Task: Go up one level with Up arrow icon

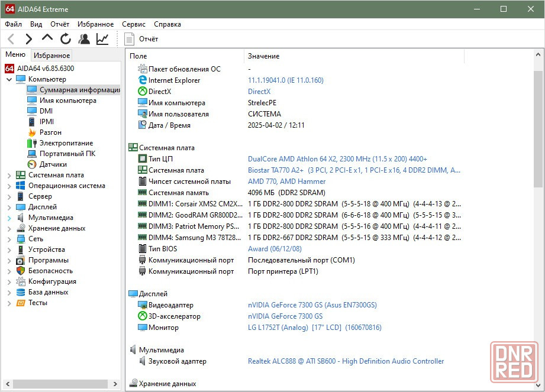Action: click(47, 38)
